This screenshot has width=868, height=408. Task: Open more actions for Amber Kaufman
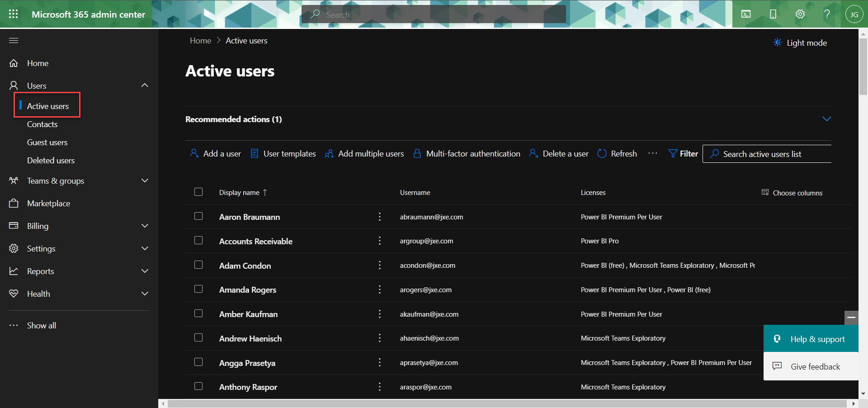380,314
